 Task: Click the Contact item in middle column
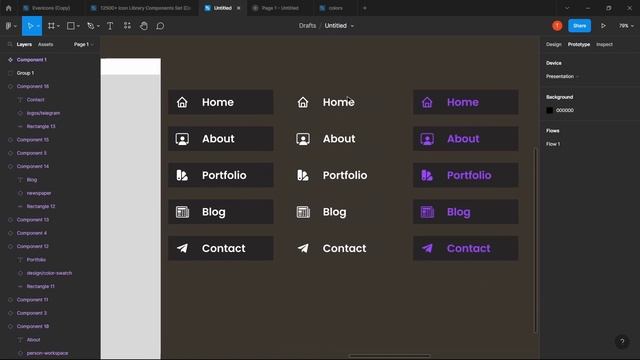(x=331, y=248)
